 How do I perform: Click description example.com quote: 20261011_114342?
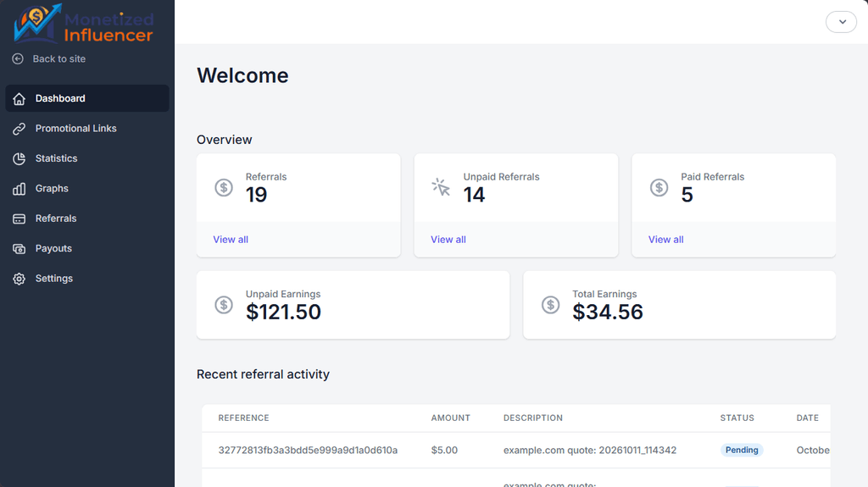[x=590, y=450]
